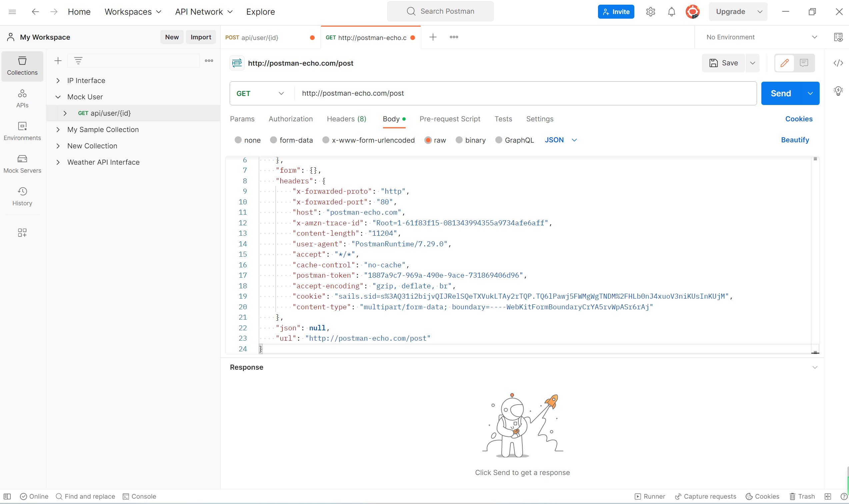849x504 pixels.
Task: Open the user avatar icon
Action: point(692,12)
